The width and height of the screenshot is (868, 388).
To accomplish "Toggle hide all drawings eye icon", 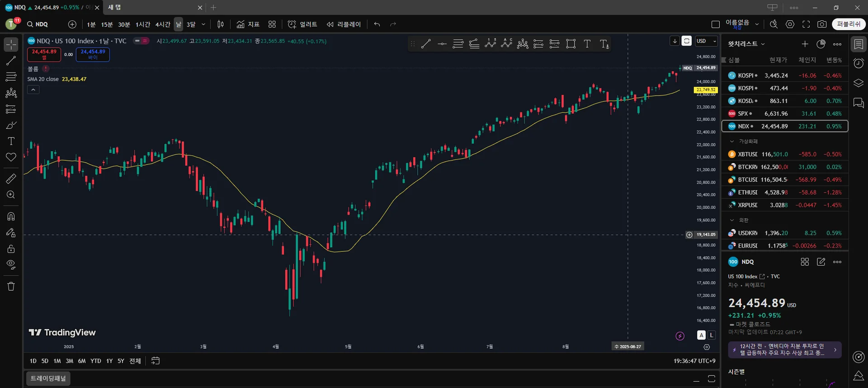I will [11, 265].
